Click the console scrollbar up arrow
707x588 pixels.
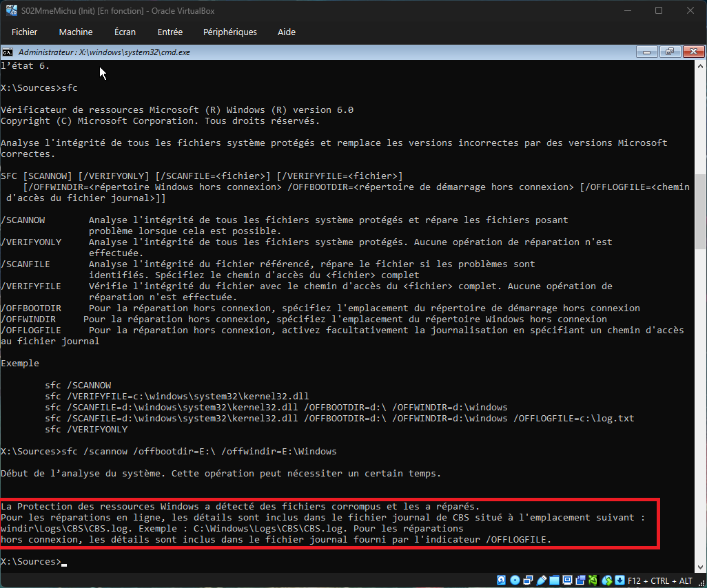tap(701, 67)
